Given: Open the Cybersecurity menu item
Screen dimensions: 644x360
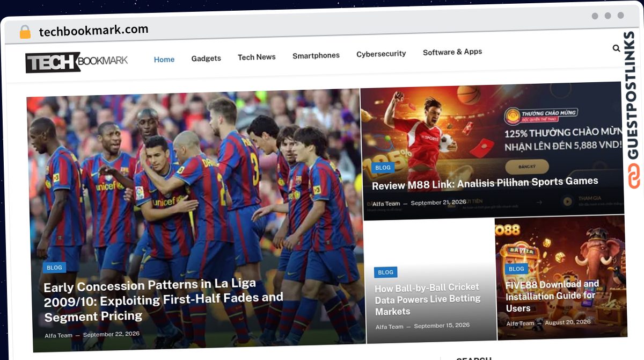Looking at the screenshot, I should pos(381,54).
